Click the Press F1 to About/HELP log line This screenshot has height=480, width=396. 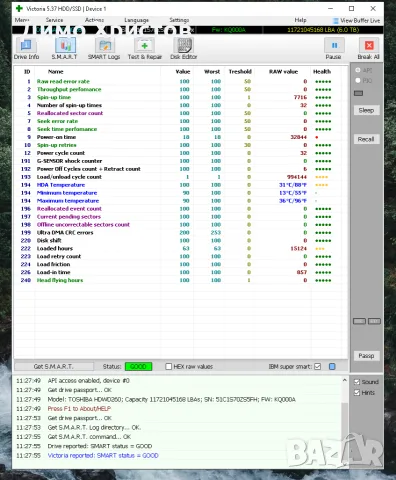[x=79, y=409]
